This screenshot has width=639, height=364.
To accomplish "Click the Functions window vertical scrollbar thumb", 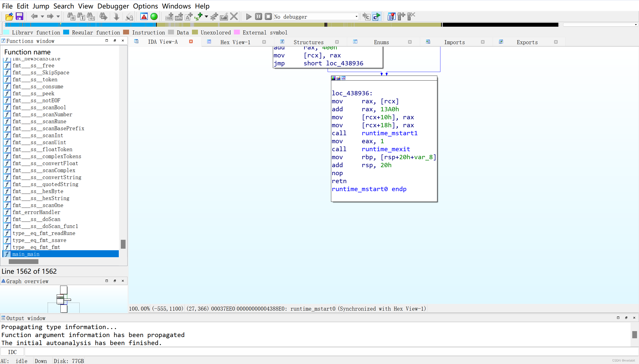I will pos(123,244).
